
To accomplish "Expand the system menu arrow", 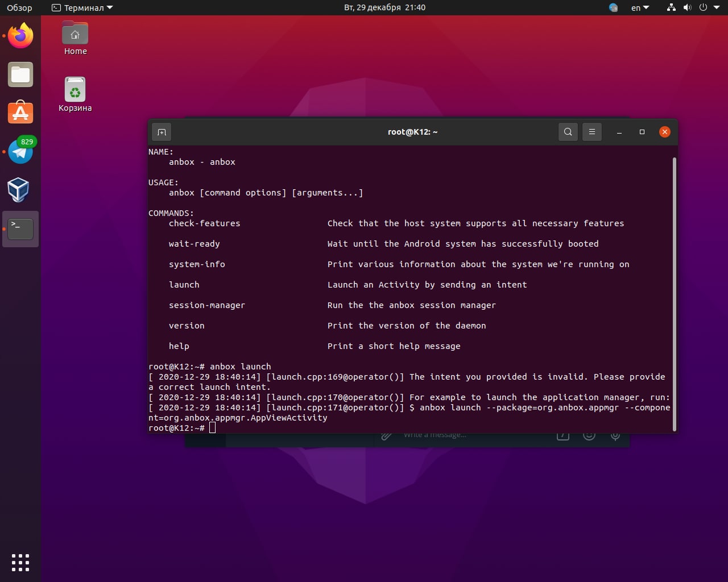I will [717, 7].
